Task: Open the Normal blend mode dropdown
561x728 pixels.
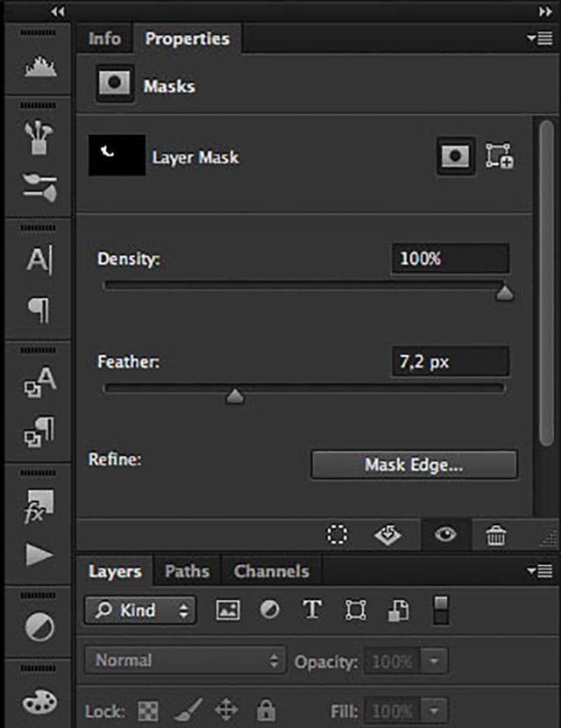Action: (x=185, y=660)
